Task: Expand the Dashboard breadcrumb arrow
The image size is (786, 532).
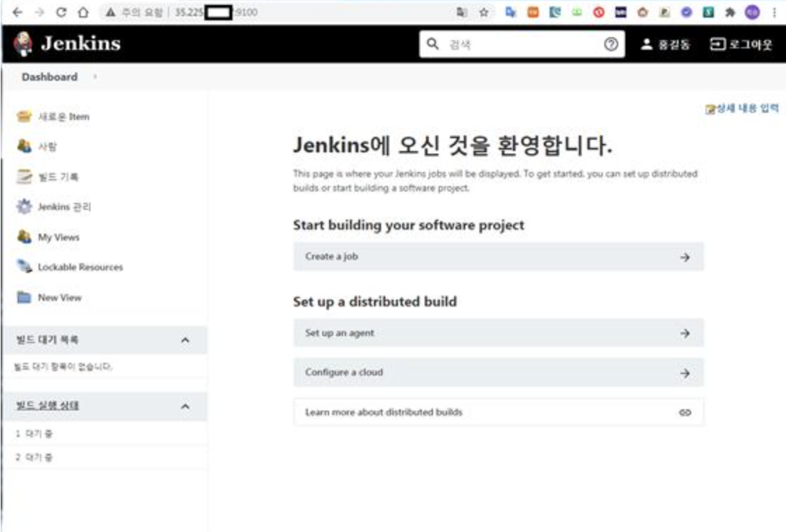Action: pos(95,77)
